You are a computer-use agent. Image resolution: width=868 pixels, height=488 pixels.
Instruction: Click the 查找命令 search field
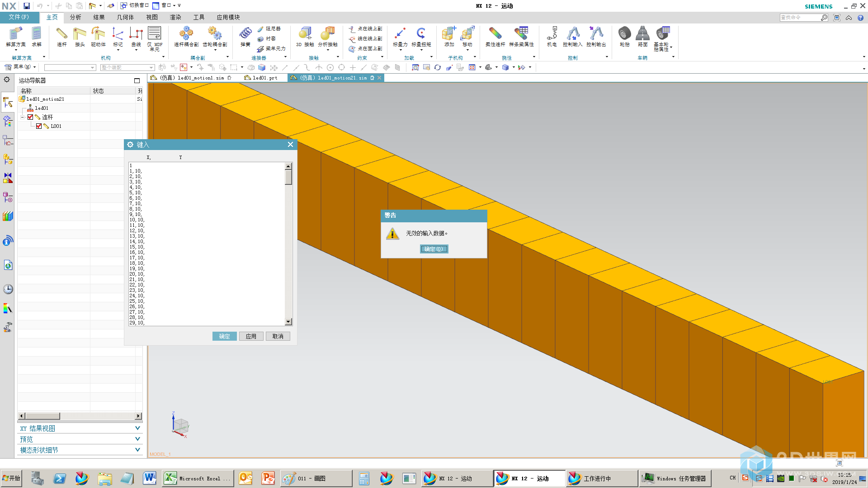801,17
